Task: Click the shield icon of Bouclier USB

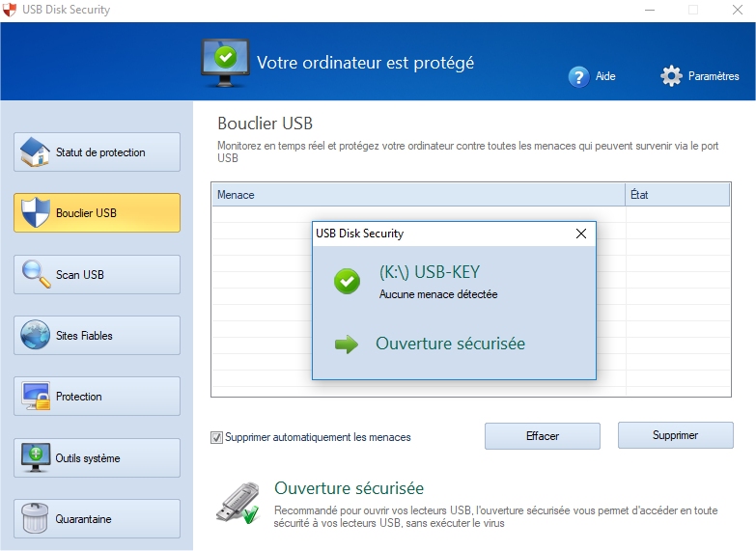Action: [x=35, y=212]
